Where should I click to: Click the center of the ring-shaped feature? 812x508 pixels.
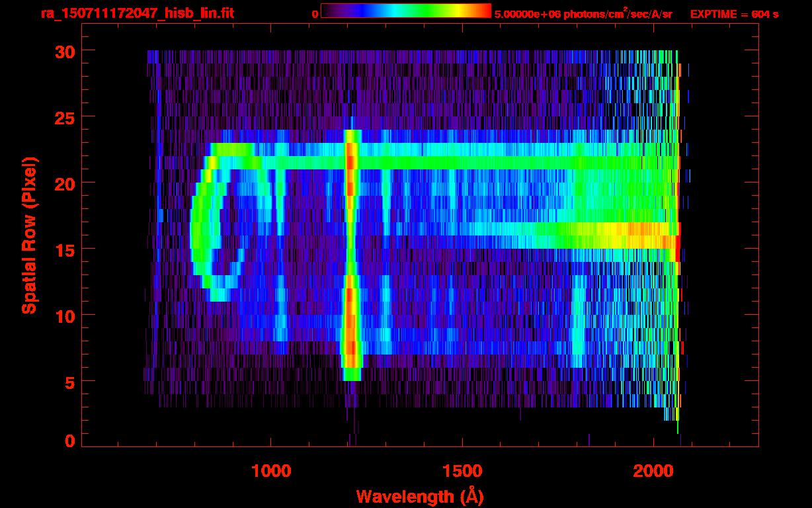[228, 228]
